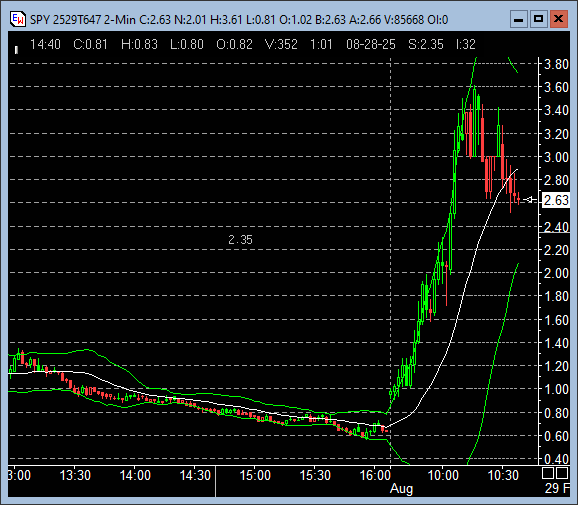Maximize the SPY chart window

[539, 19]
